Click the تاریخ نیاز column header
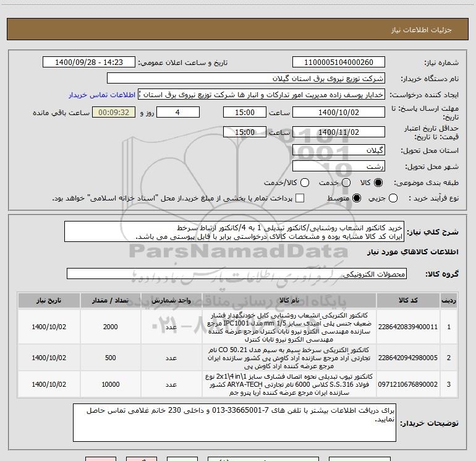 pyautogui.click(x=49, y=301)
